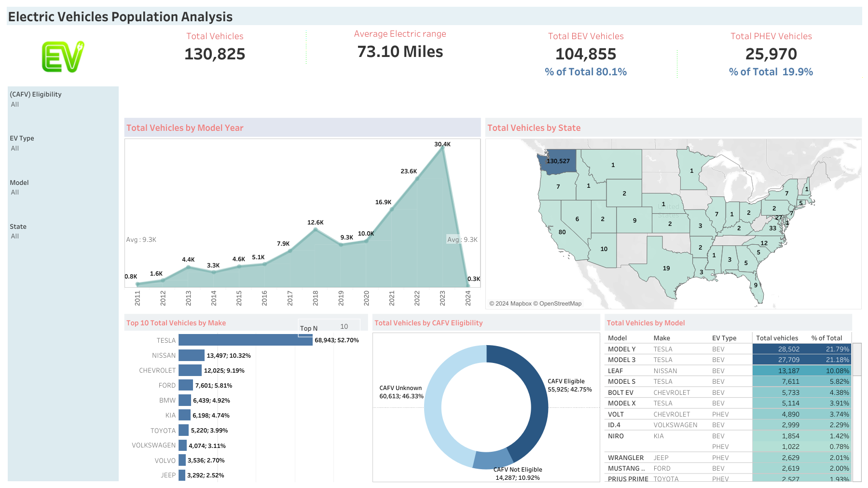
Task: Click the 30.4K peak point for 2023
Action: coord(442,148)
